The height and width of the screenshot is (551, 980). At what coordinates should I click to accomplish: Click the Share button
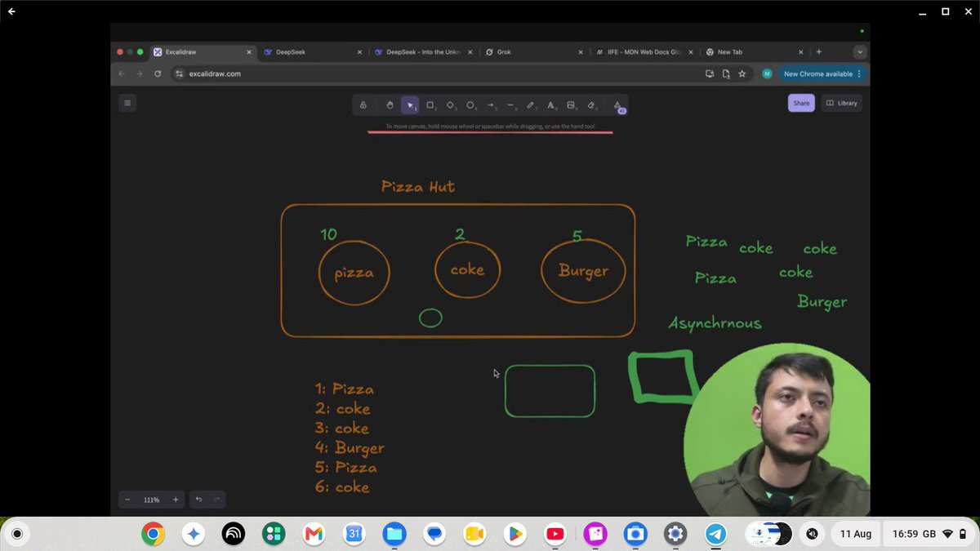801,103
